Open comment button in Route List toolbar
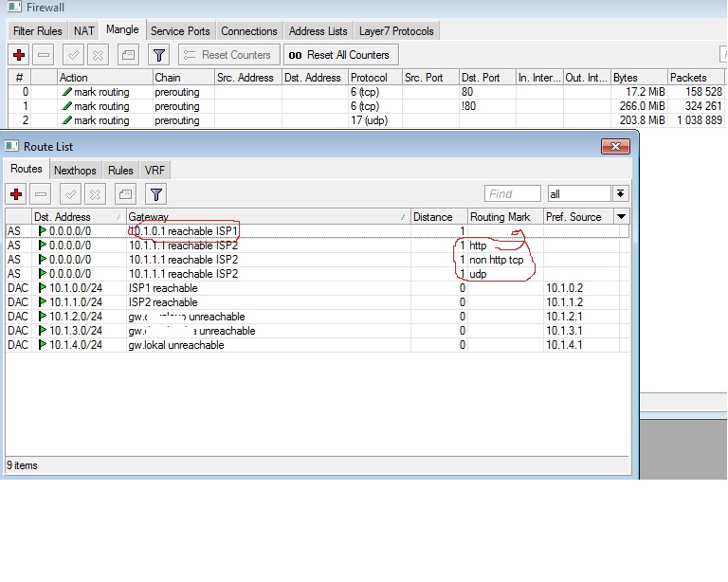728x582 pixels. click(125, 194)
